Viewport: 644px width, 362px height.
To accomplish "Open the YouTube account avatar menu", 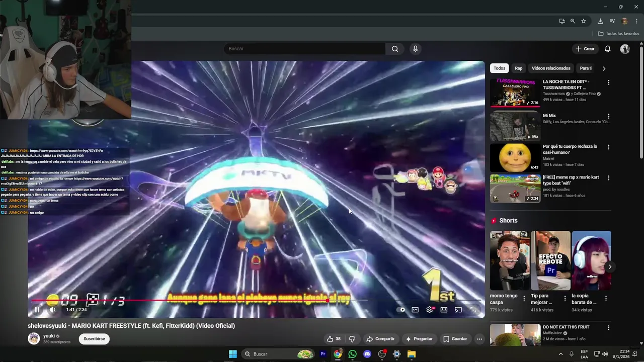I will pos(625,49).
